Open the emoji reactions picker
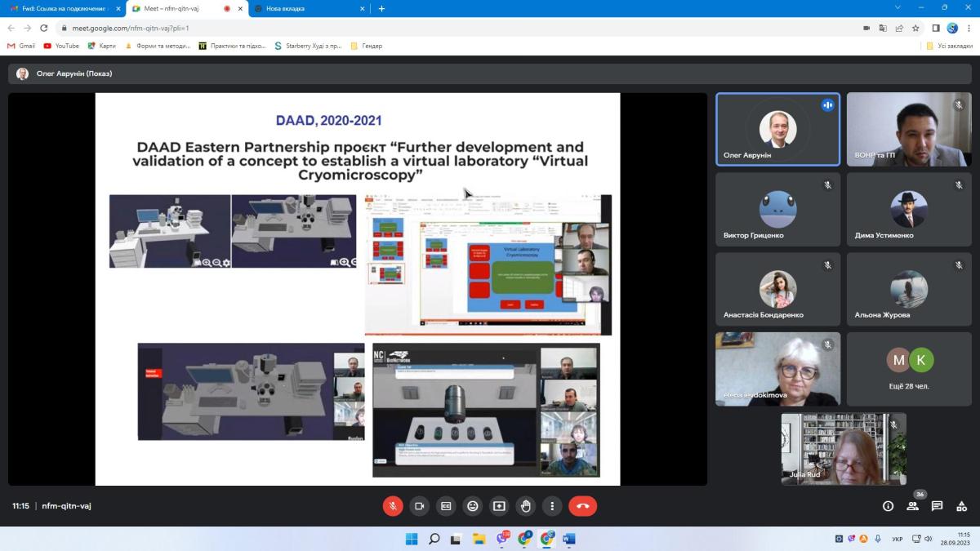 pyautogui.click(x=473, y=506)
